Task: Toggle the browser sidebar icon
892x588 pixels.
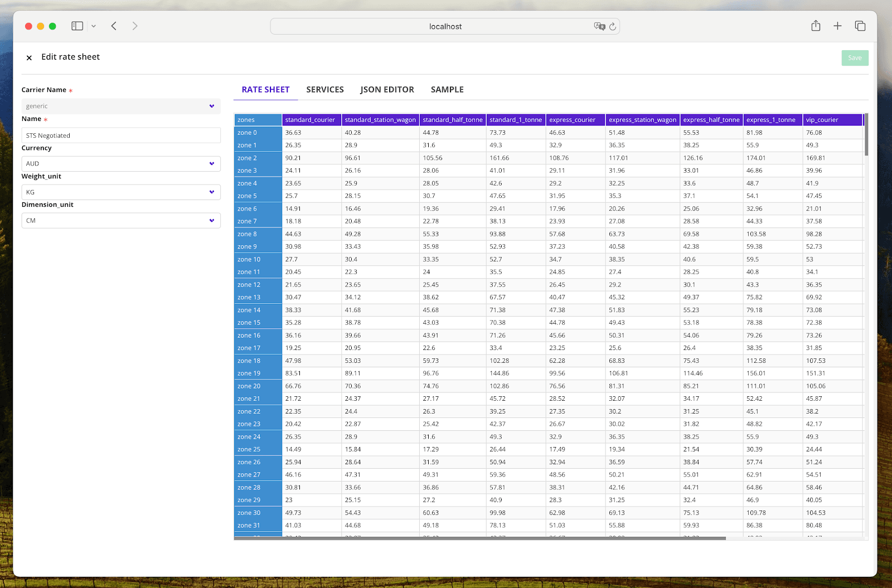Action: (77, 26)
